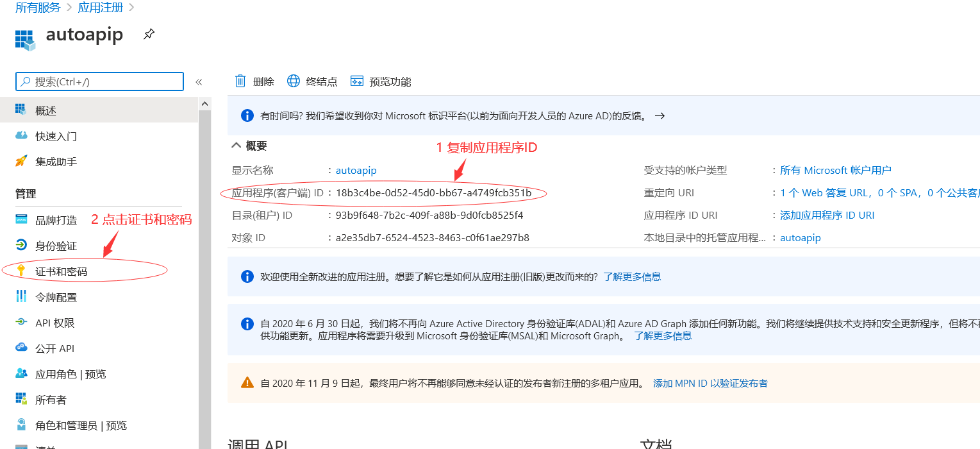Click the app roles people icon
The image size is (980, 449).
21,373
